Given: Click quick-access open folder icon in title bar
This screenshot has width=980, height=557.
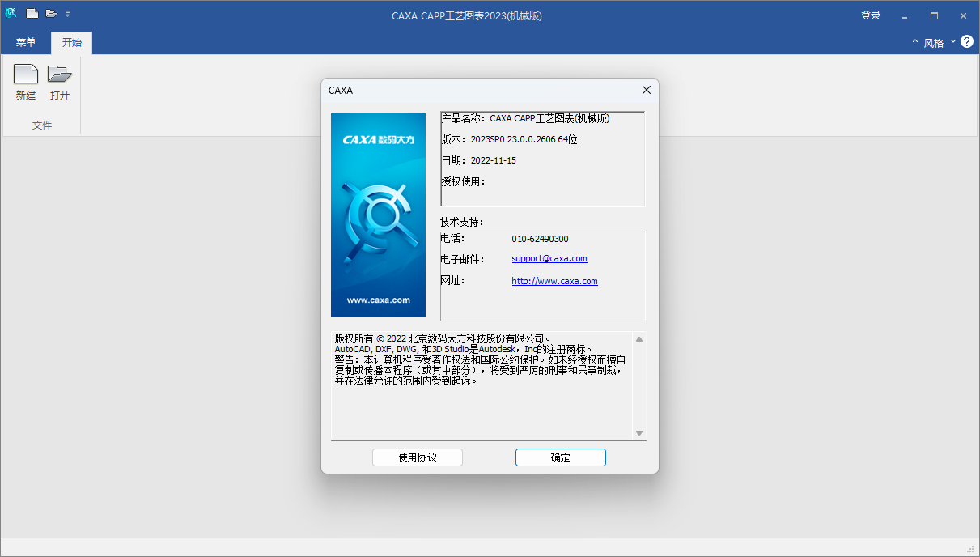Looking at the screenshot, I should point(51,13).
